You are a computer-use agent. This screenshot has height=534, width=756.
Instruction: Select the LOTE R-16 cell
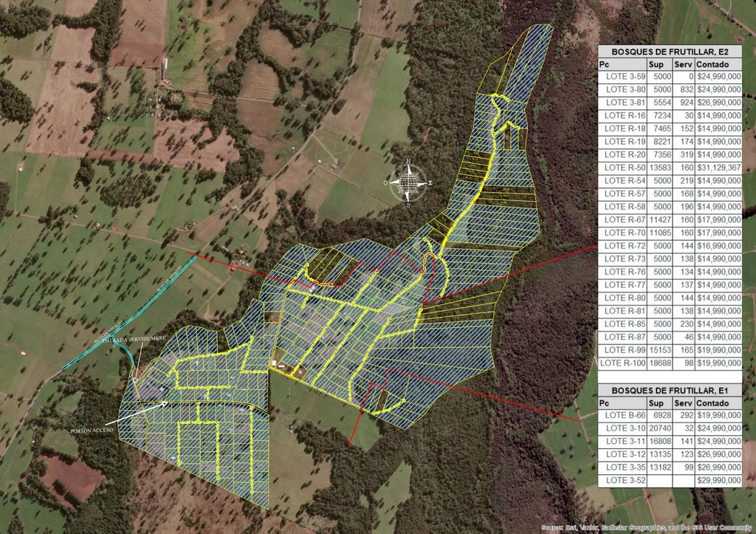(622, 116)
